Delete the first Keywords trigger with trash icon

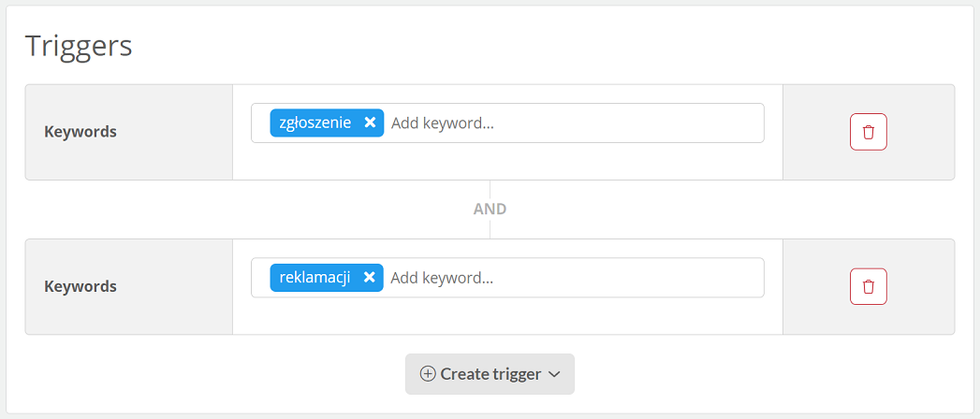868,132
